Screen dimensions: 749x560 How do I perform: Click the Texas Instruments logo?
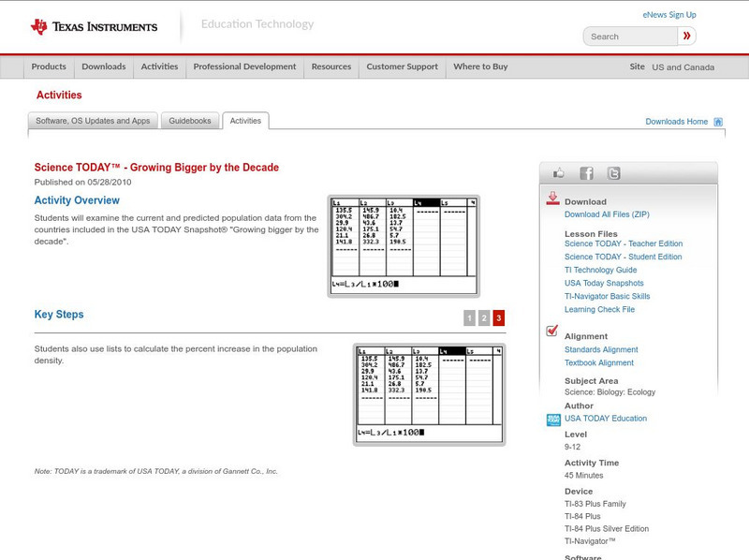pyautogui.click(x=94, y=27)
